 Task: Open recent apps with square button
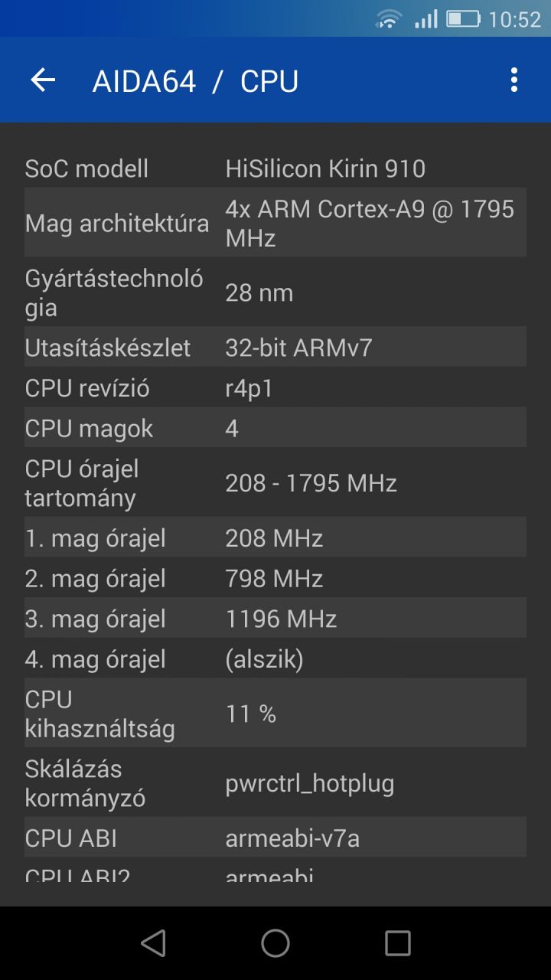point(398,943)
